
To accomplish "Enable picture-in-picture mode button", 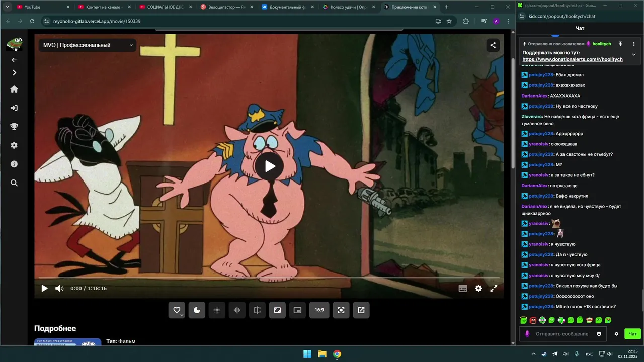I will click(297, 310).
